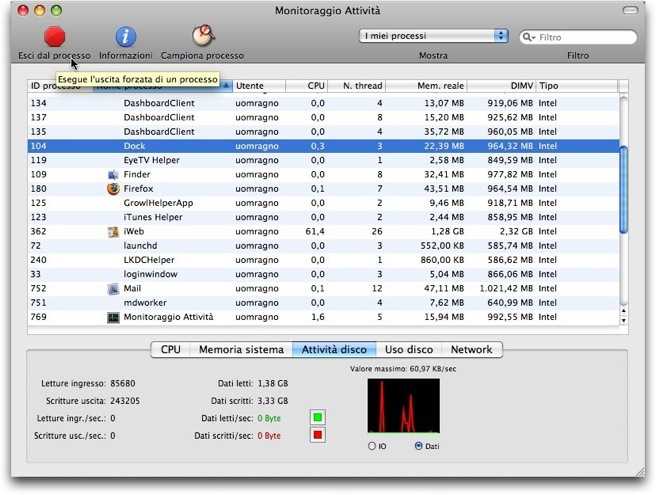Viewport: 656px width, 495px height.
Task: Click the 1.021,42 MB DIMV value
Action: (506, 288)
